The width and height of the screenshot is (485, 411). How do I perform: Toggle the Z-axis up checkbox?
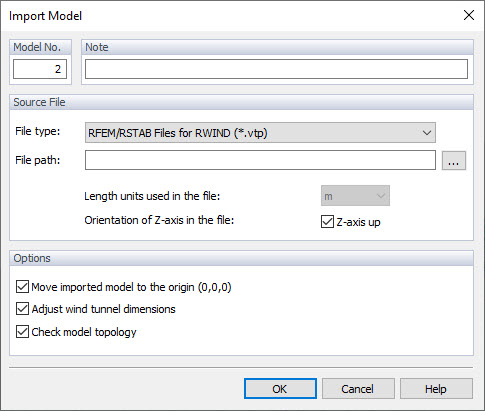tap(327, 222)
